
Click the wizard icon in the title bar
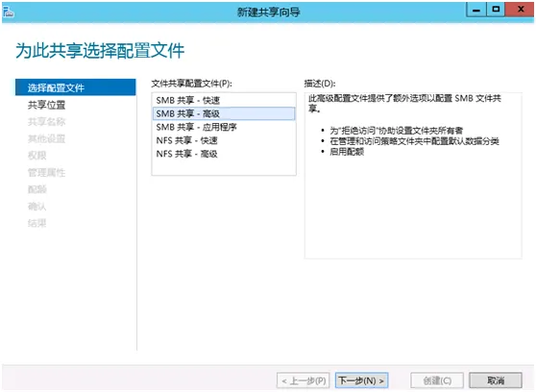[x=9, y=12]
